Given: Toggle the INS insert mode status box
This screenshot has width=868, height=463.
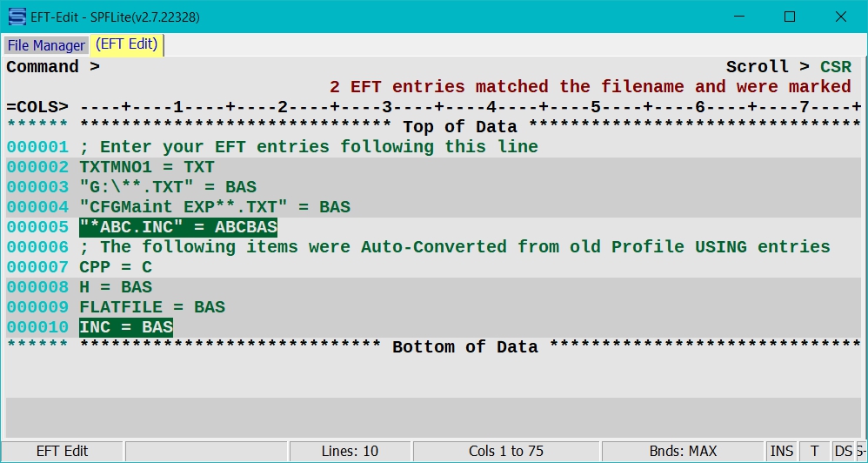Looking at the screenshot, I should click(782, 452).
